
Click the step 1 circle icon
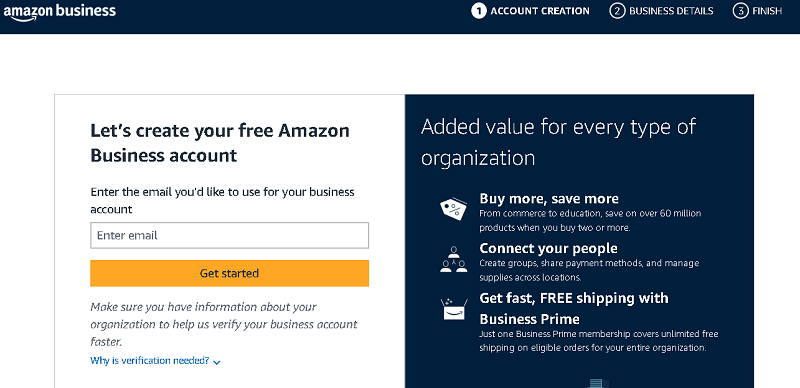point(479,11)
